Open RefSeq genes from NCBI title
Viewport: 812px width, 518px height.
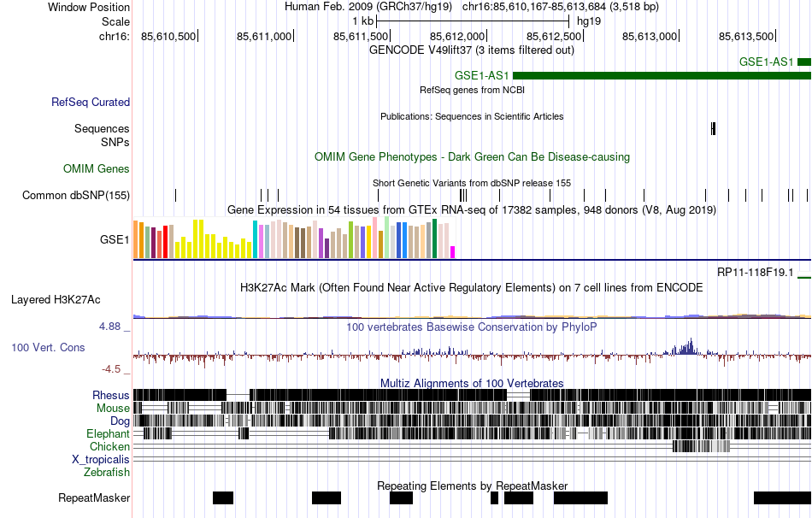coord(473,90)
